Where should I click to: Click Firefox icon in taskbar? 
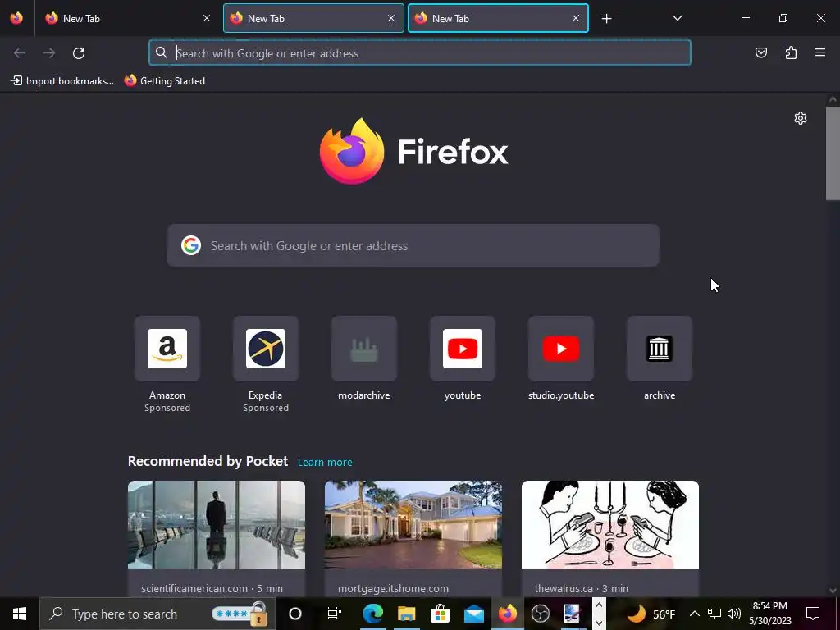point(507,614)
